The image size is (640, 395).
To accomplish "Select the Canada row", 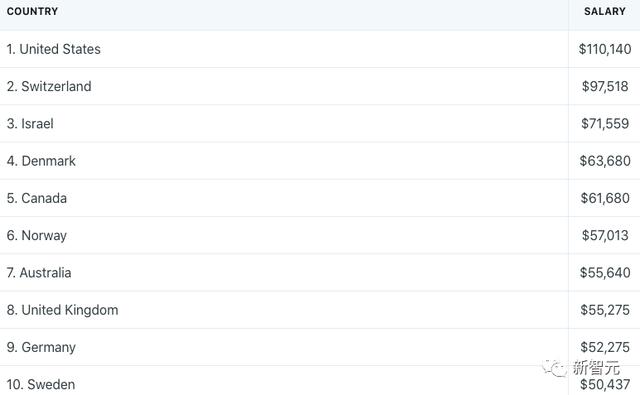I will pyautogui.click(x=320, y=198).
